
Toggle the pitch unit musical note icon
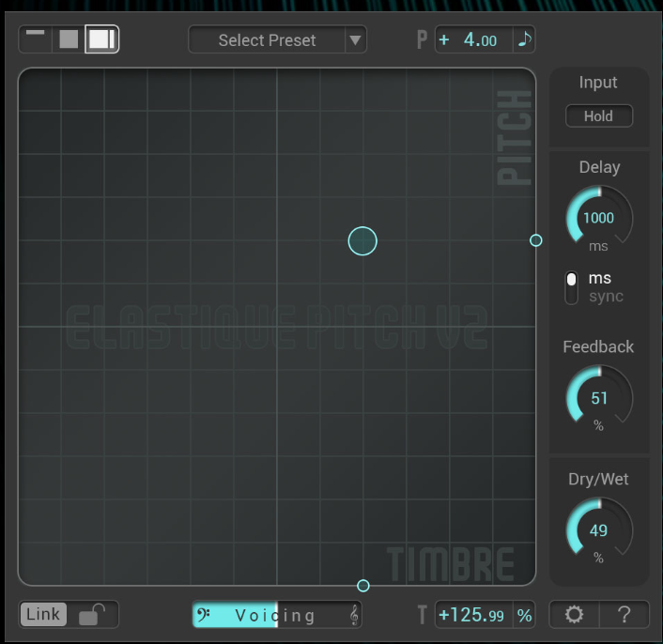(x=524, y=39)
